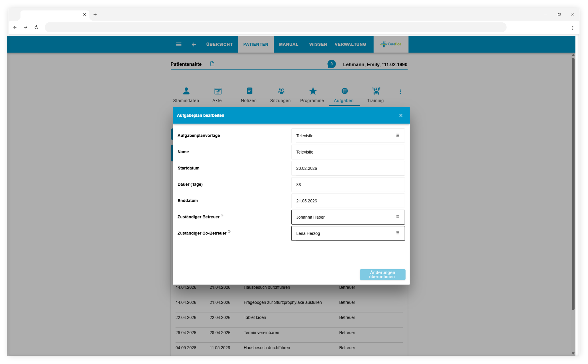
Task: Select the Aufgaben list icon
Action: [x=344, y=91]
